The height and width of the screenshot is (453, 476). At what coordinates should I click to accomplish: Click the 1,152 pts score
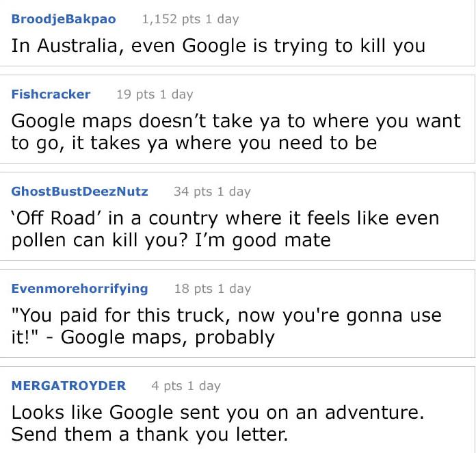[171, 19]
